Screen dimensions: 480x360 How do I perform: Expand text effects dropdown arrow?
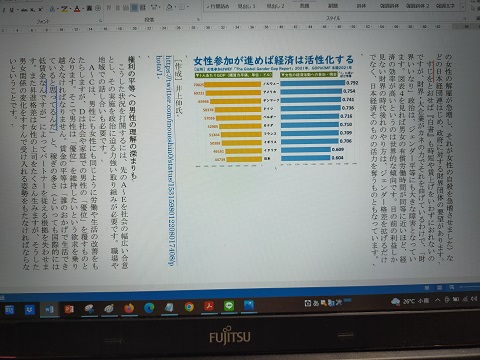pyautogui.click(x=57, y=9)
